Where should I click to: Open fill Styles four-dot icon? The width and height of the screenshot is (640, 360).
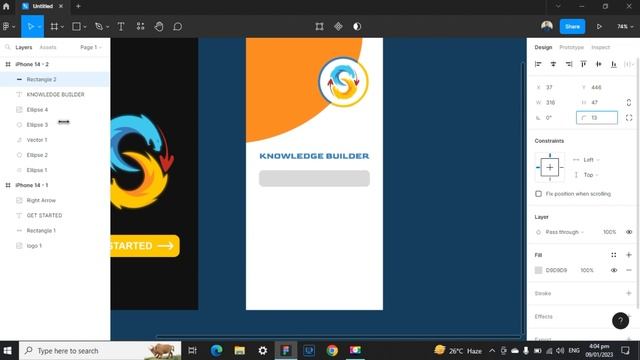614,255
